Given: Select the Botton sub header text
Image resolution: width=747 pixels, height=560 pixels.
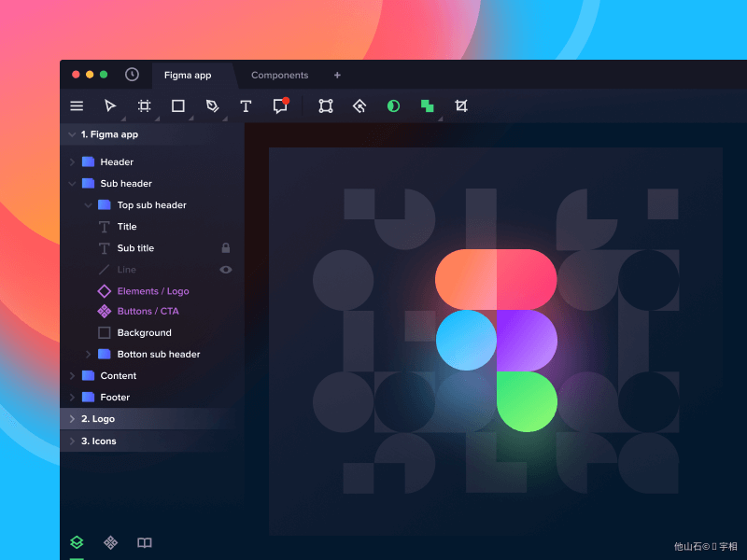Looking at the screenshot, I should [x=159, y=355].
